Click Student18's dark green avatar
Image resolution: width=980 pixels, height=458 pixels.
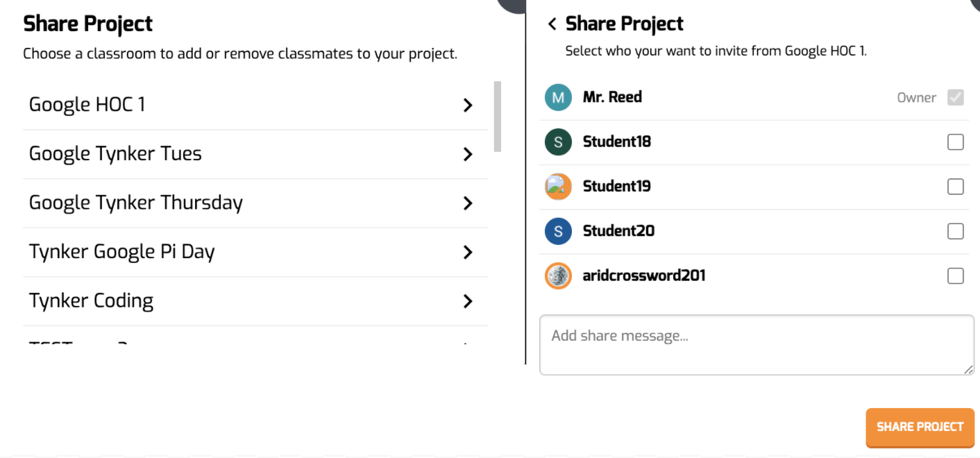tap(558, 142)
